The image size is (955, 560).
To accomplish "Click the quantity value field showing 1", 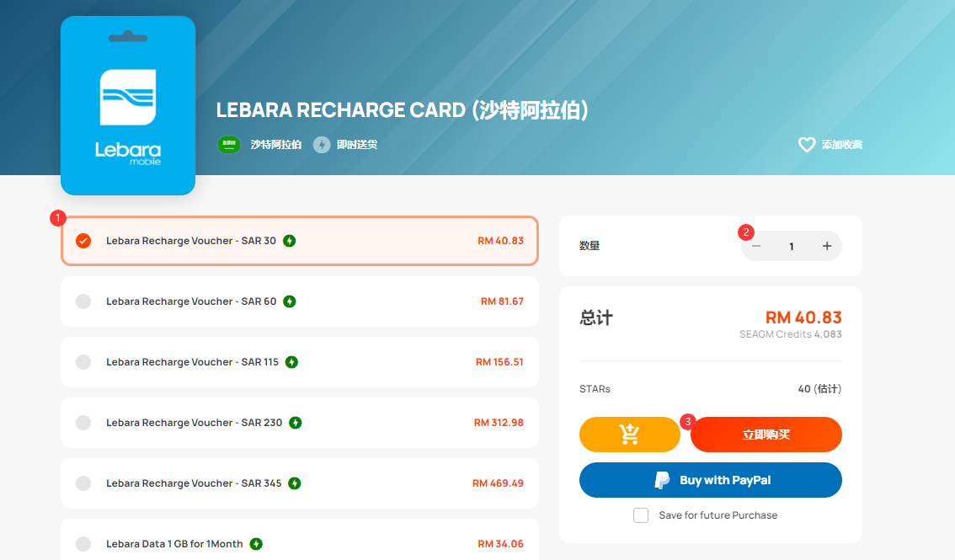I will 791,247.
